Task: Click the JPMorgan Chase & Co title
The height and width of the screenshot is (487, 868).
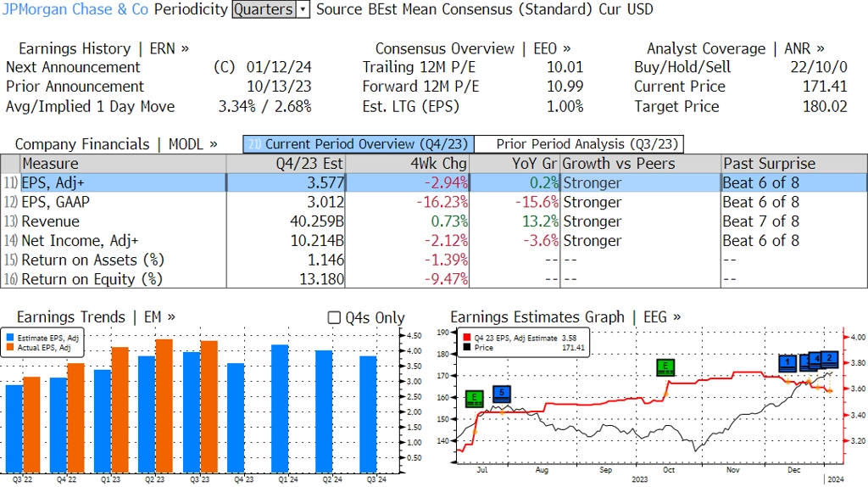Action: [x=75, y=9]
